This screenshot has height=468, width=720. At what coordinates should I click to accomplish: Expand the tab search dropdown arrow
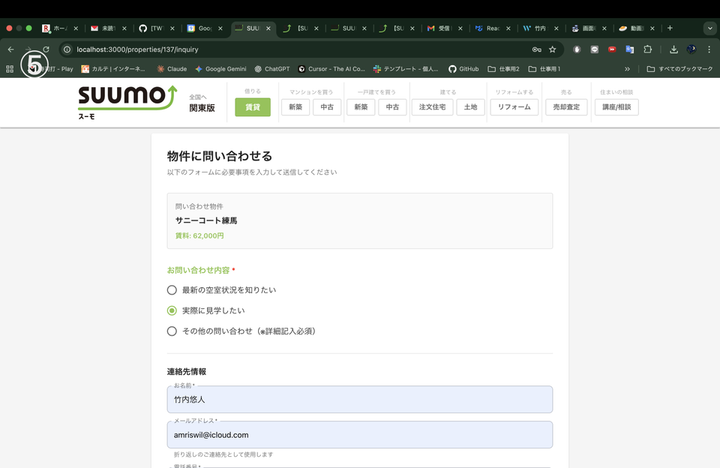[709, 28]
